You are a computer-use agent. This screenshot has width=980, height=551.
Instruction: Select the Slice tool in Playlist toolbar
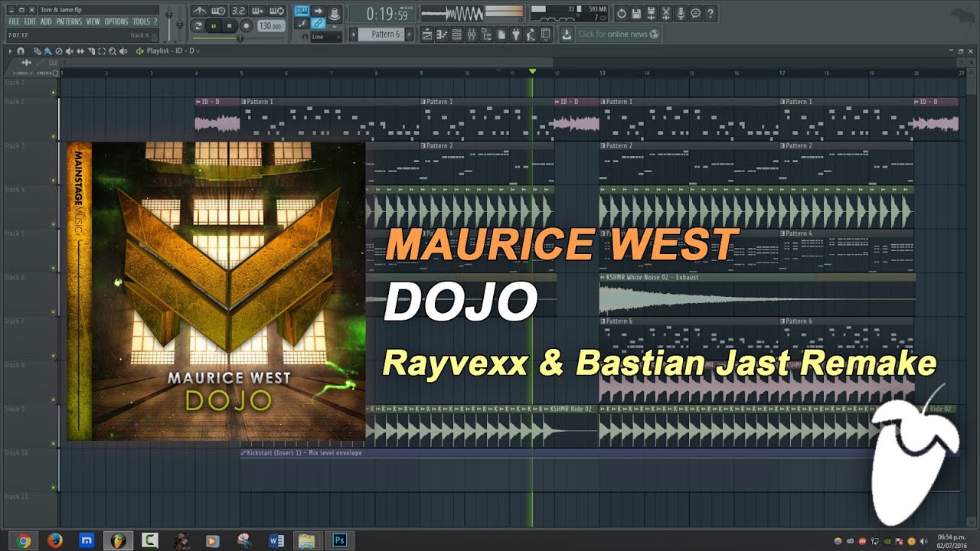(x=91, y=51)
